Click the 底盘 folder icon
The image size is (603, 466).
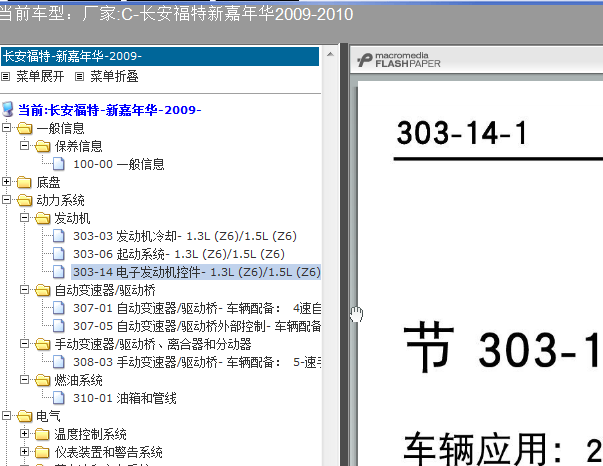coord(25,182)
